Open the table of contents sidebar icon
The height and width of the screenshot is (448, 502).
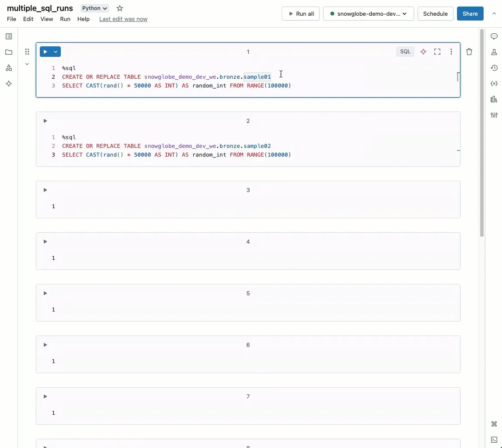[9, 36]
